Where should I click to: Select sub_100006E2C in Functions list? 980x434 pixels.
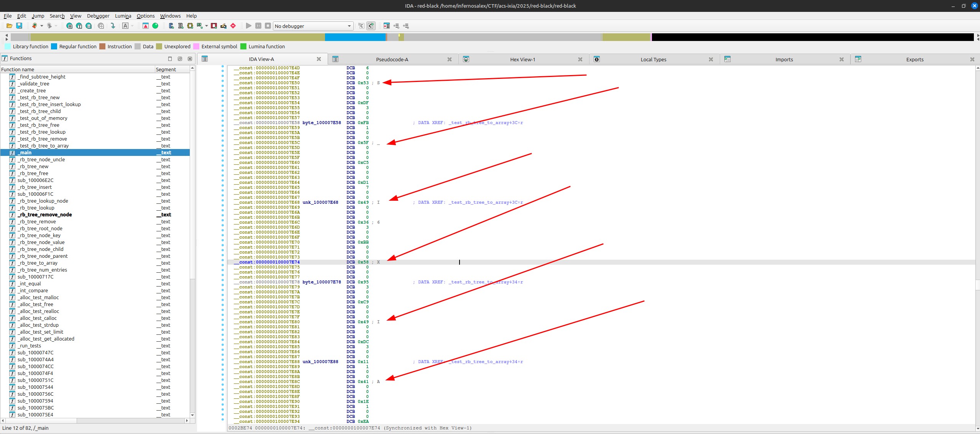click(x=35, y=180)
